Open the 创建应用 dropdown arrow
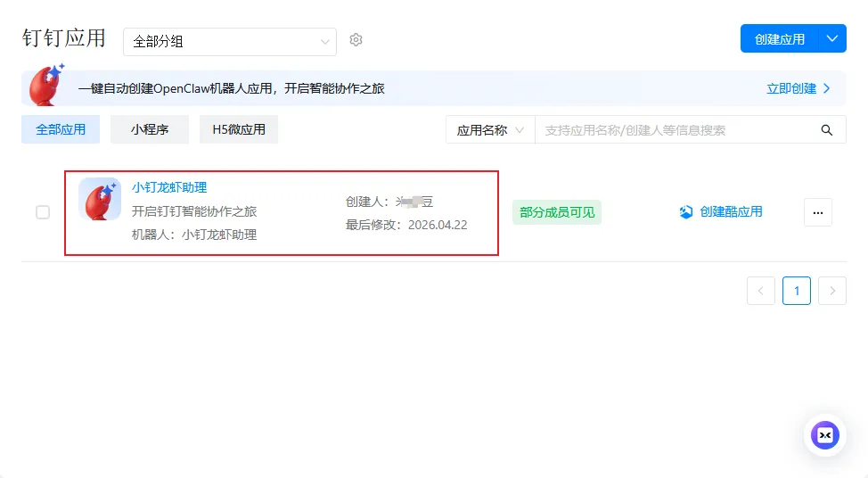Screen dimensions: 868x478 831,38
